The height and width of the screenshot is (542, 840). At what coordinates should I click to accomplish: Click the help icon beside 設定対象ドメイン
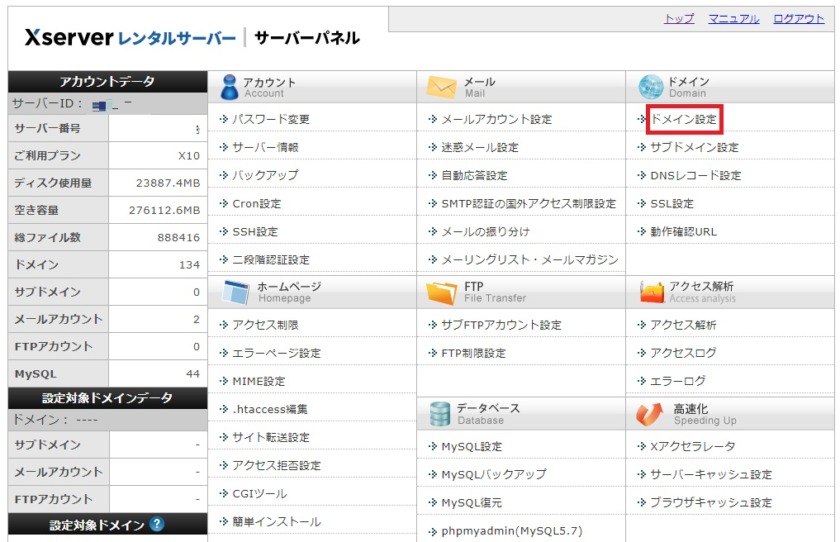coord(157,524)
